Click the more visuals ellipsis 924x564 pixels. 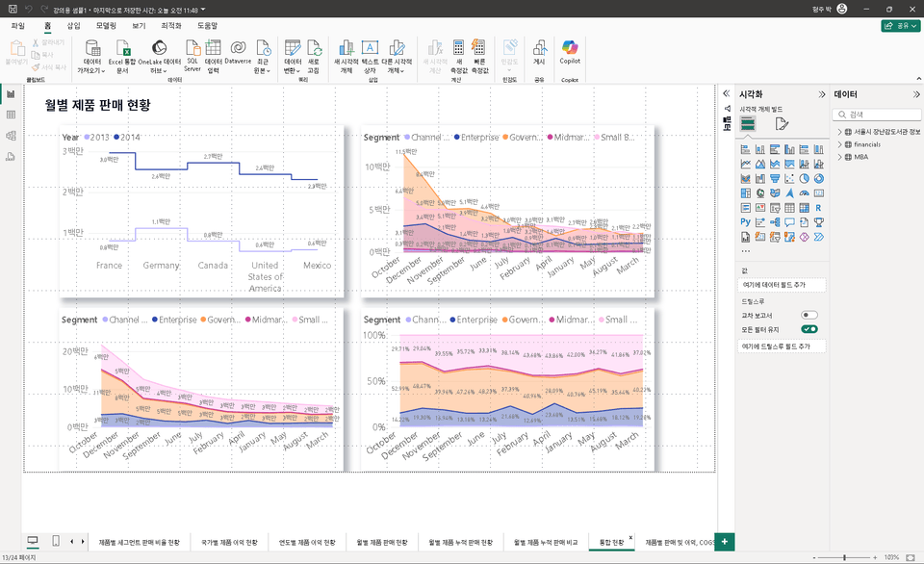tap(746, 251)
